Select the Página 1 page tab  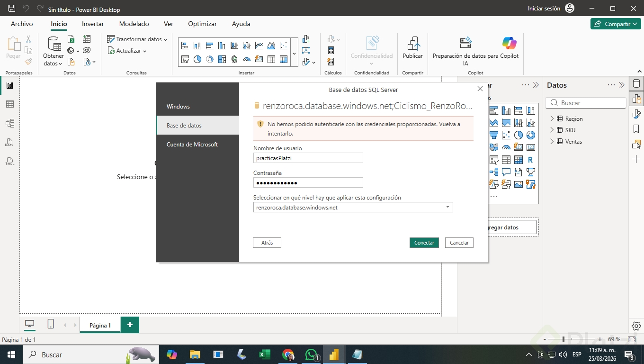pyautogui.click(x=100, y=325)
